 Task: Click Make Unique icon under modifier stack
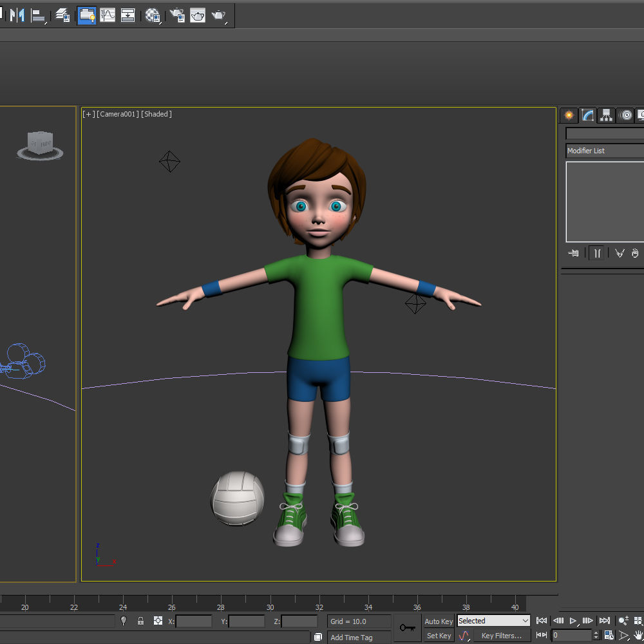tap(620, 253)
